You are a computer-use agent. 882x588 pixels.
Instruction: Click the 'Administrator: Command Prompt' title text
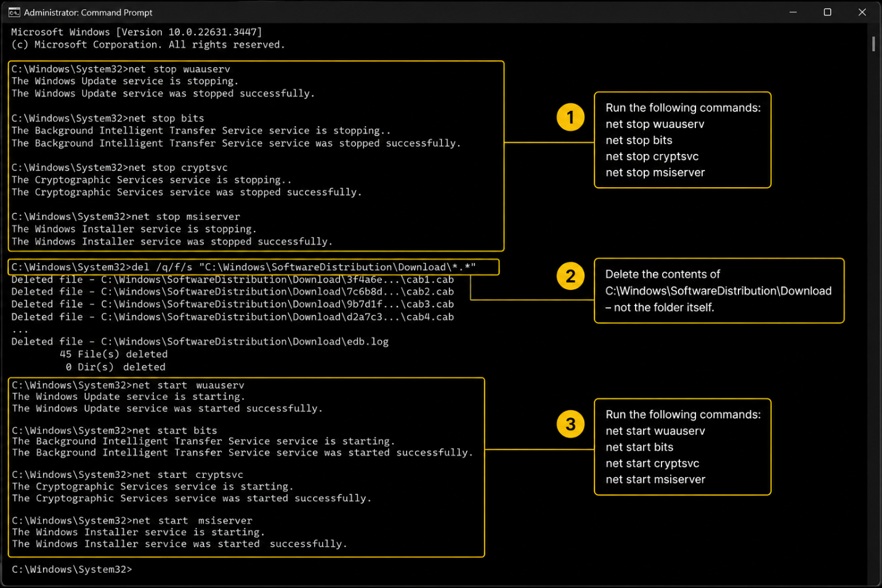pyautogui.click(x=88, y=12)
